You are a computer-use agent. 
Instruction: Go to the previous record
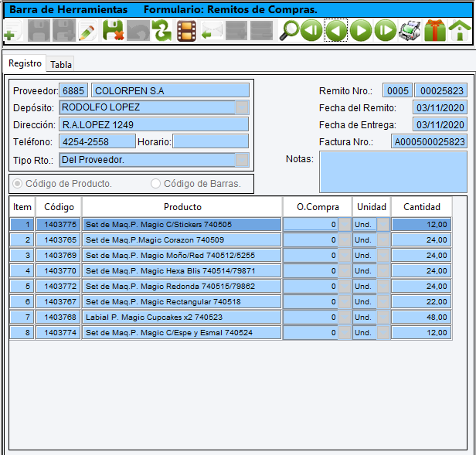tap(336, 32)
